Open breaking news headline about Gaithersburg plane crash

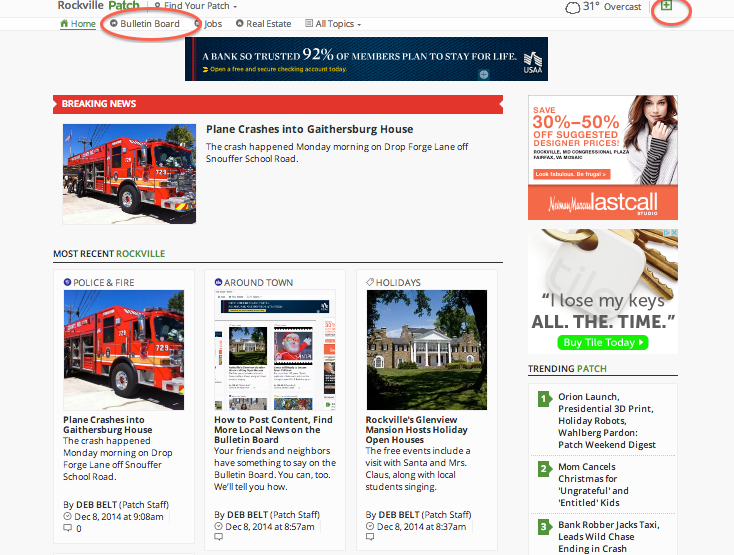pos(309,129)
